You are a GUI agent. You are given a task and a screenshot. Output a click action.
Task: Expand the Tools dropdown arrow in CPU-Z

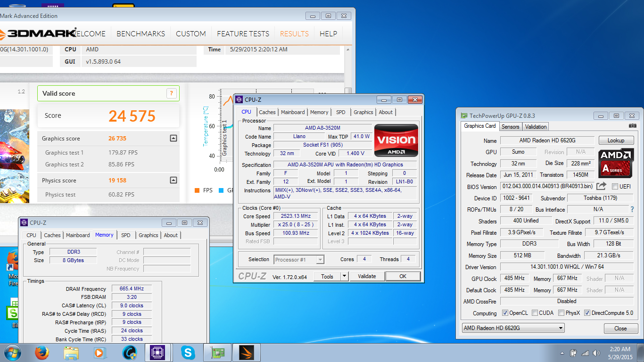pos(344,276)
